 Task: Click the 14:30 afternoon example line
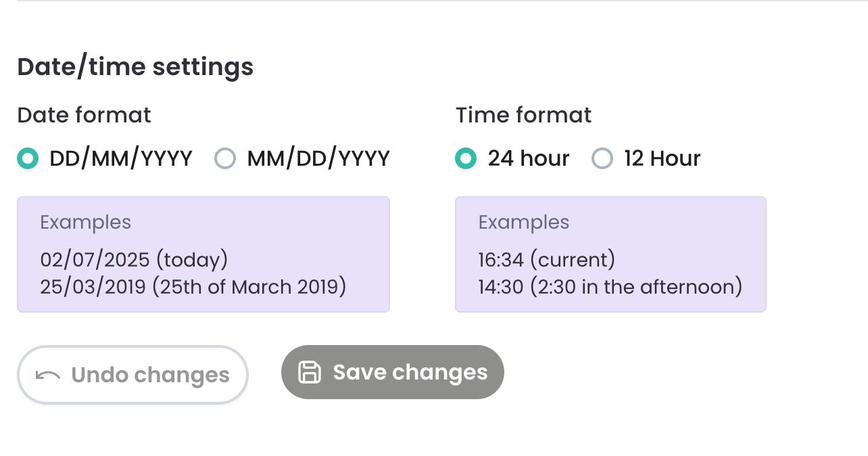pyautogui.click(x=610, y=287)
